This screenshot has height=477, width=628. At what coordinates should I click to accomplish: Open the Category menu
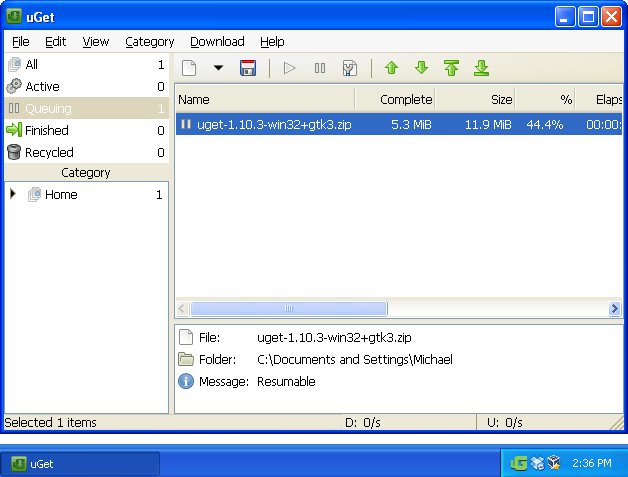(149, 41)
